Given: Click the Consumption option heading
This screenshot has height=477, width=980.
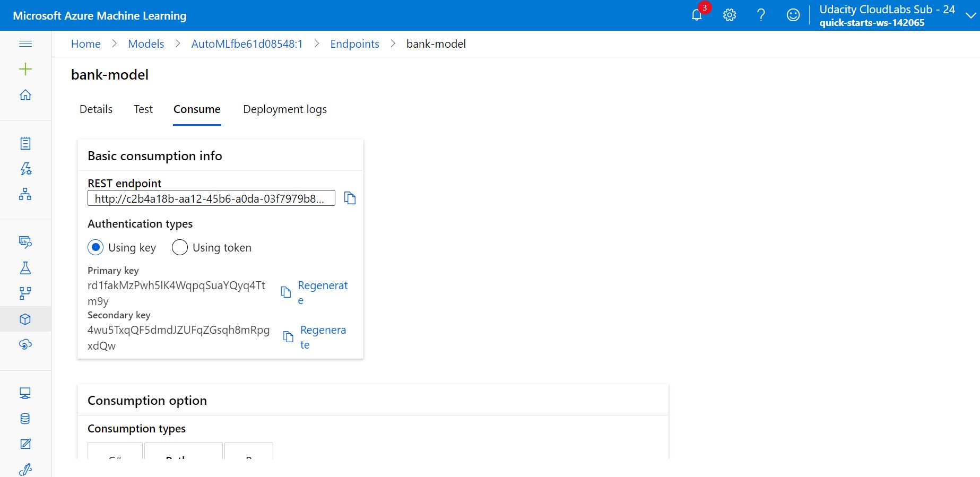Looking at the screenshot, I should (x=147, y=401).
